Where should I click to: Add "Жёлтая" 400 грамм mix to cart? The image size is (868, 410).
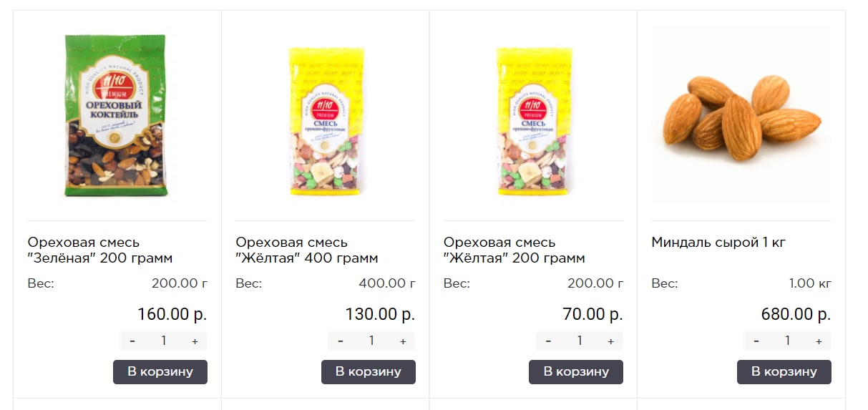tap(369, 372)
